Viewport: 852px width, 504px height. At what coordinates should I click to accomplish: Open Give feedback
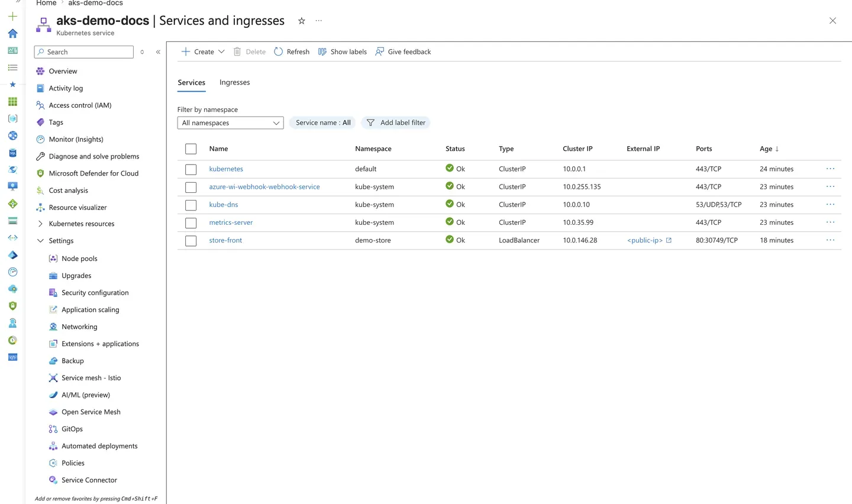tap(403, 51)
